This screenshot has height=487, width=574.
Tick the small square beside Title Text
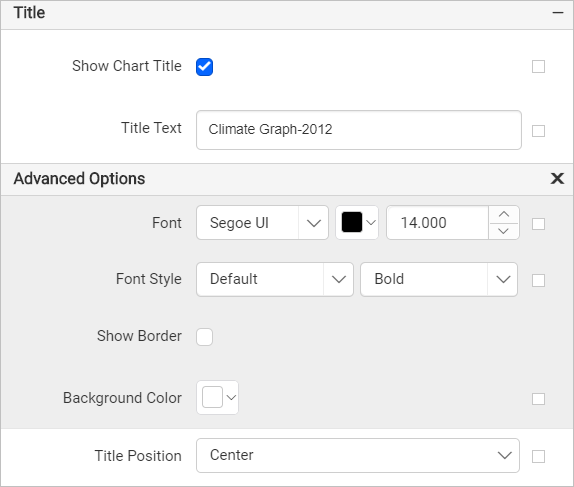538,131
